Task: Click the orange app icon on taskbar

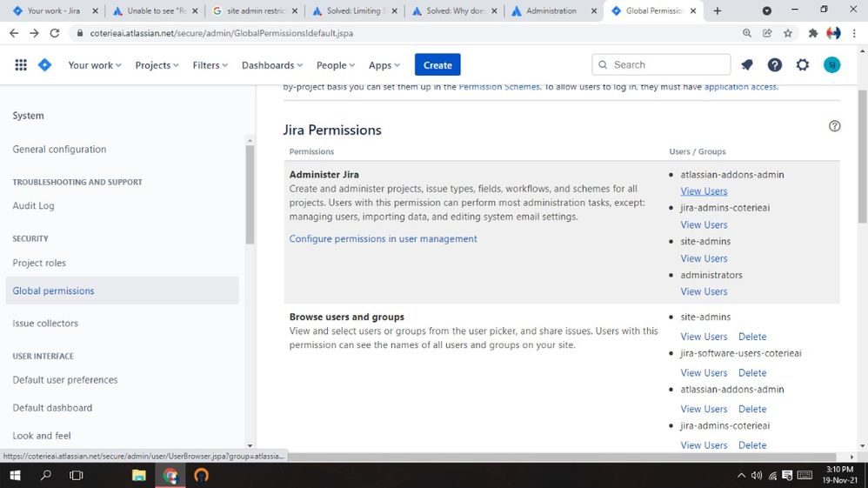Action: click(x=201, y=475)
